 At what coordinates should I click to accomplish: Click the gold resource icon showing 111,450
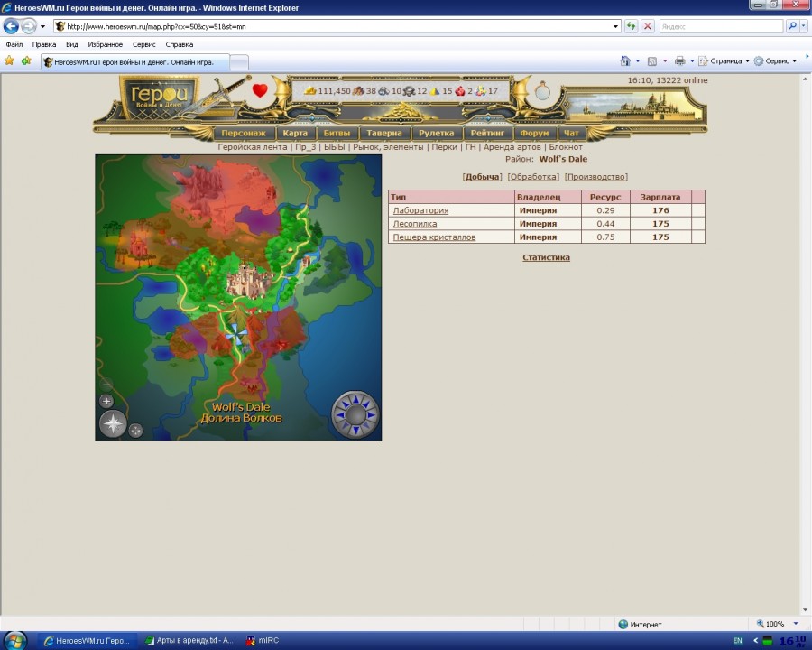[310, 91]
